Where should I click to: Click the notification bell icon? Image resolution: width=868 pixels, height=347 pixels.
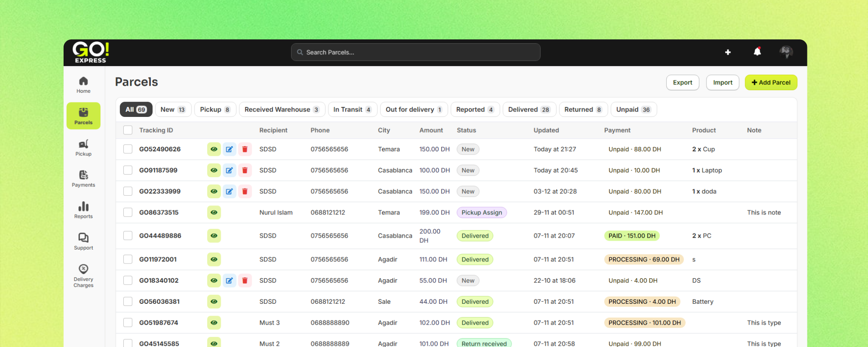[x=757, y=52]
